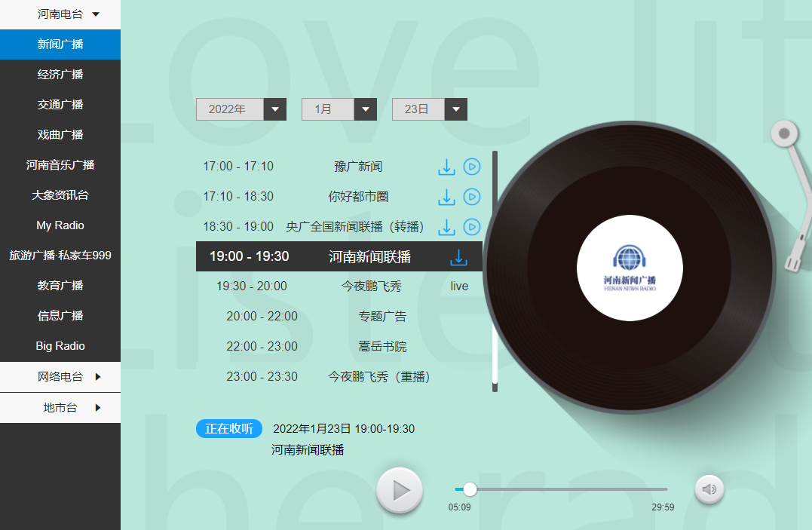The width and height of the screenshot is (812, 530).
Task: Expand the 网络电台 section
Action: (x=60, y=376)
